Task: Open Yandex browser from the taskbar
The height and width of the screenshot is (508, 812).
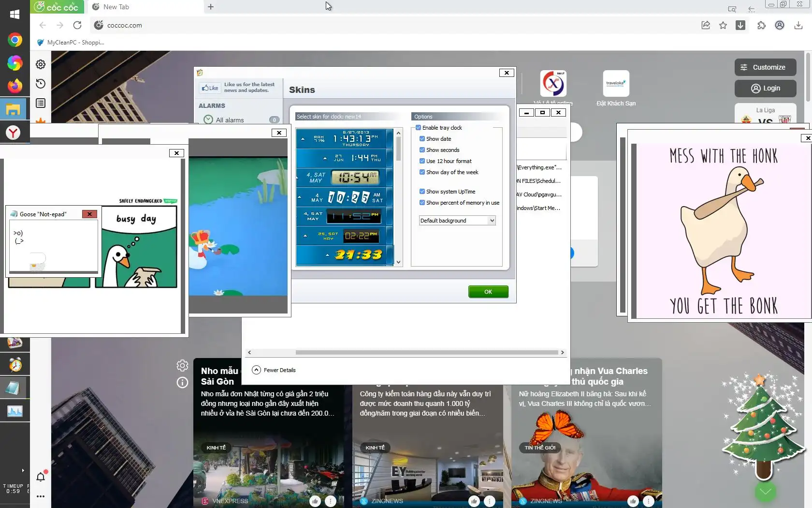Action: pos(13,132)
